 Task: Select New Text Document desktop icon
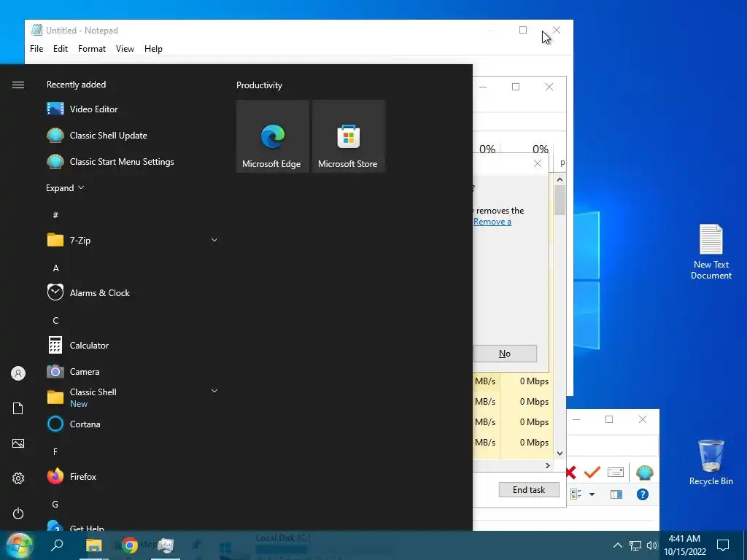[x=711, y=252]
